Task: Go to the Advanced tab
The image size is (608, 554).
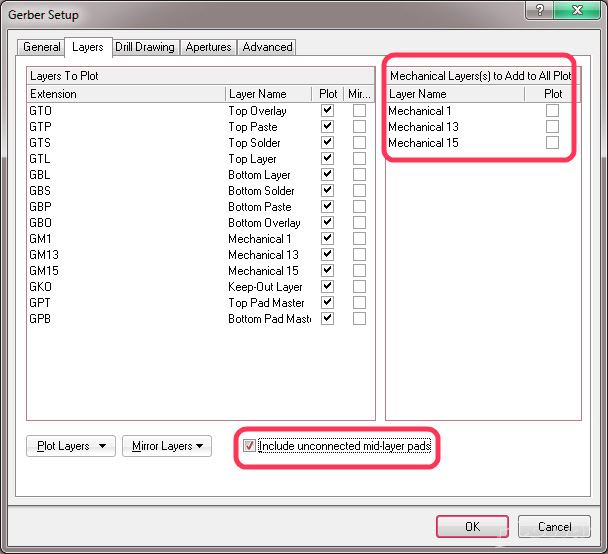Action: pos(267,47)
